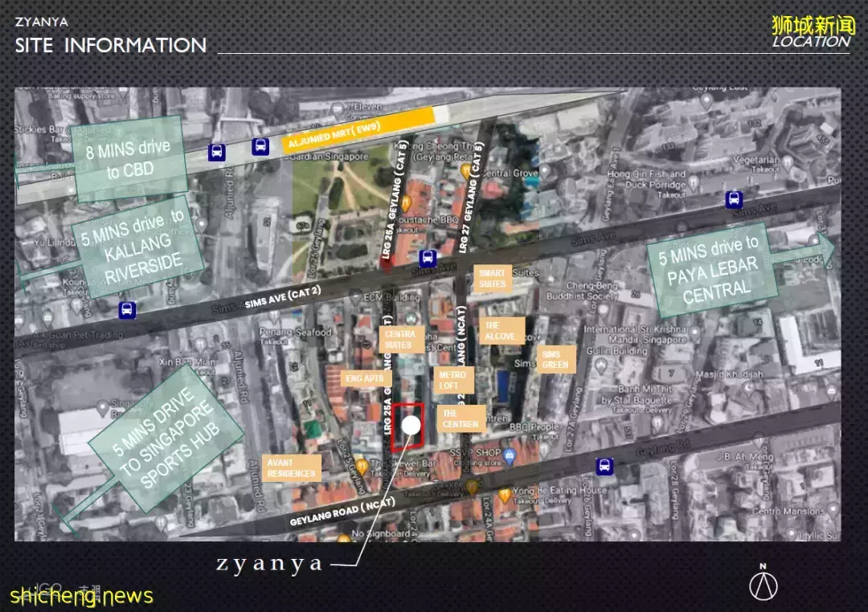Click the shicheng.news watermark link
868x612 pixels.
(x=82, y=595)
